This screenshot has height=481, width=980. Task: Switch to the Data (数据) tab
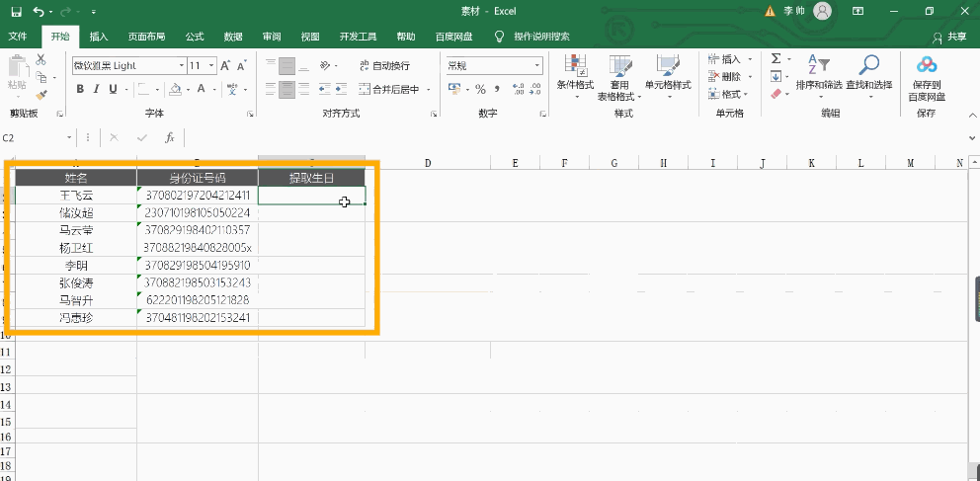click(x=233, y=37)
